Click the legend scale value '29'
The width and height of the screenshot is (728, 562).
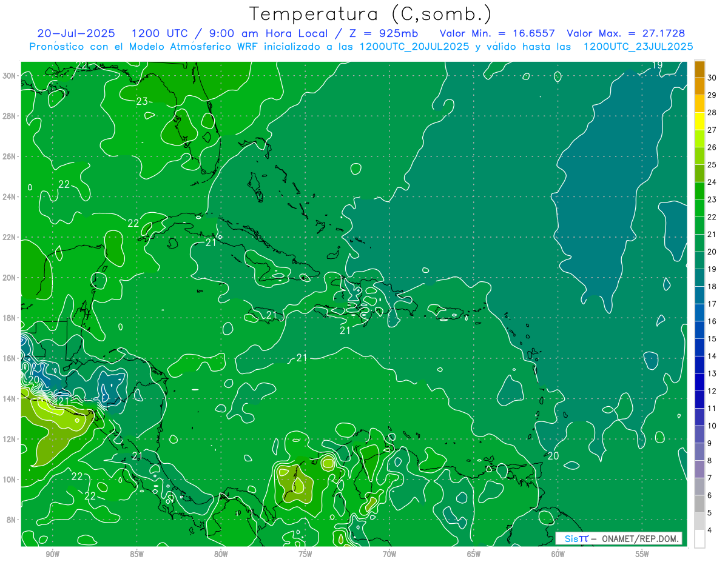click(x=712, y=95)
